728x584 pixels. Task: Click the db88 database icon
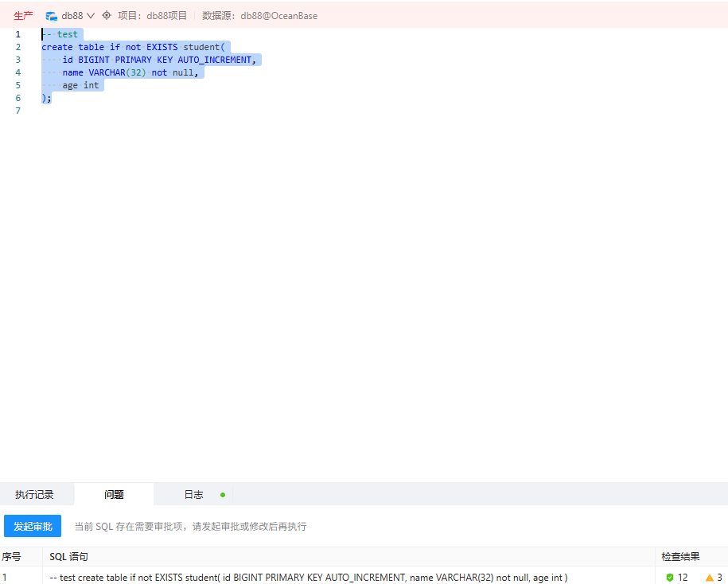pyautogui.click(x=52, y=16)
